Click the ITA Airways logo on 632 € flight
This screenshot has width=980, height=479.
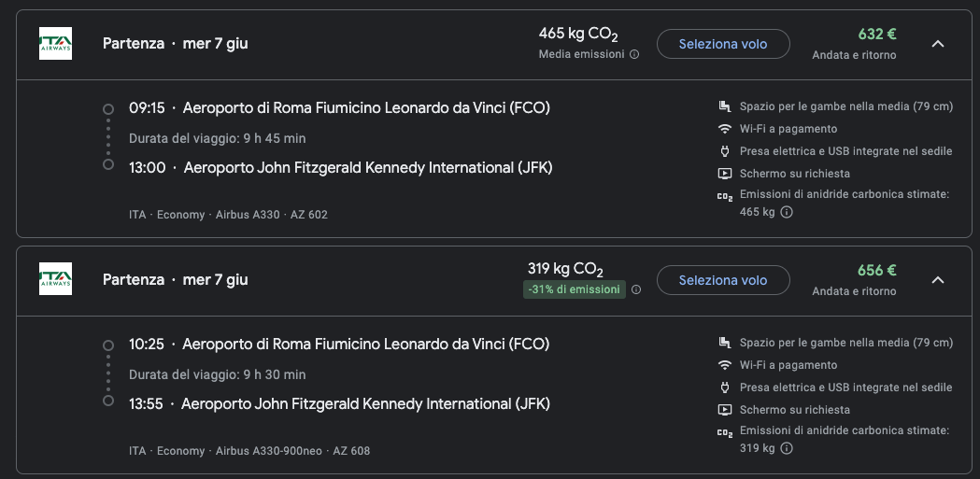[x=56, y=44]
